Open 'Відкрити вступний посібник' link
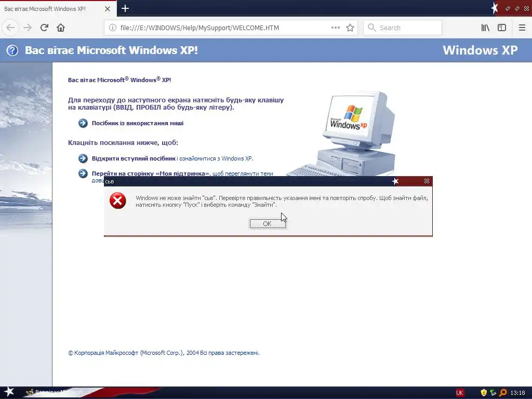Image resolution: width=532 pixels, height=399 pixels. pyautogui.click(x=134, y=158)
